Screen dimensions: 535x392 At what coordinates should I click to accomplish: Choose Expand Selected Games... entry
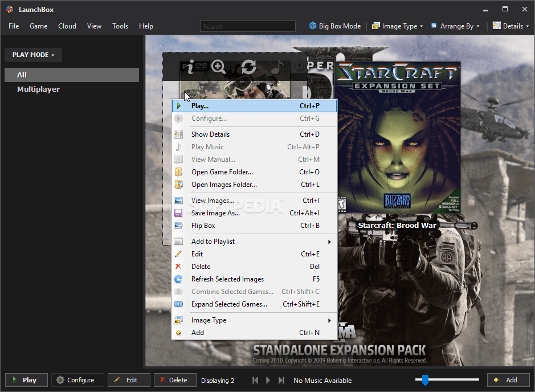(254, 304)
